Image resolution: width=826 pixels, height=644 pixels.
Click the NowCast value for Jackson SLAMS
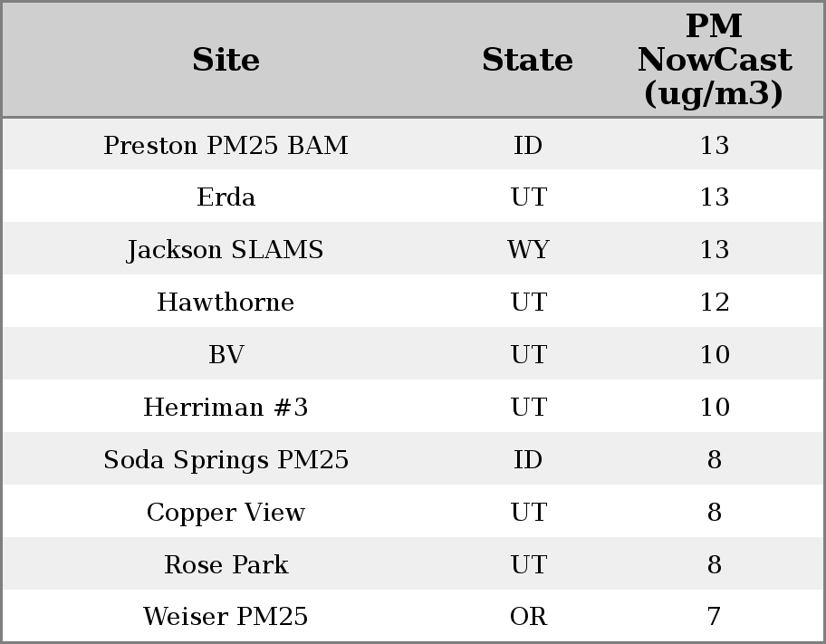click(x=714, y=250)
